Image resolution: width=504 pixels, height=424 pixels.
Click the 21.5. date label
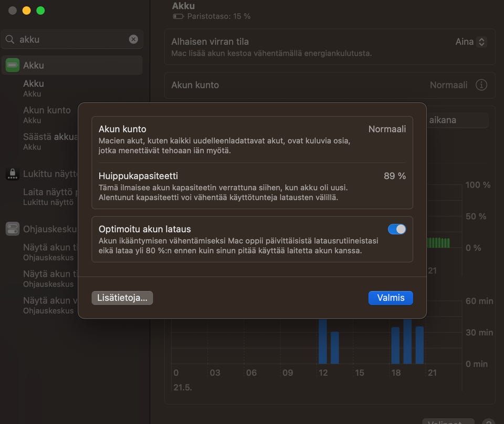tap(183, 387)
